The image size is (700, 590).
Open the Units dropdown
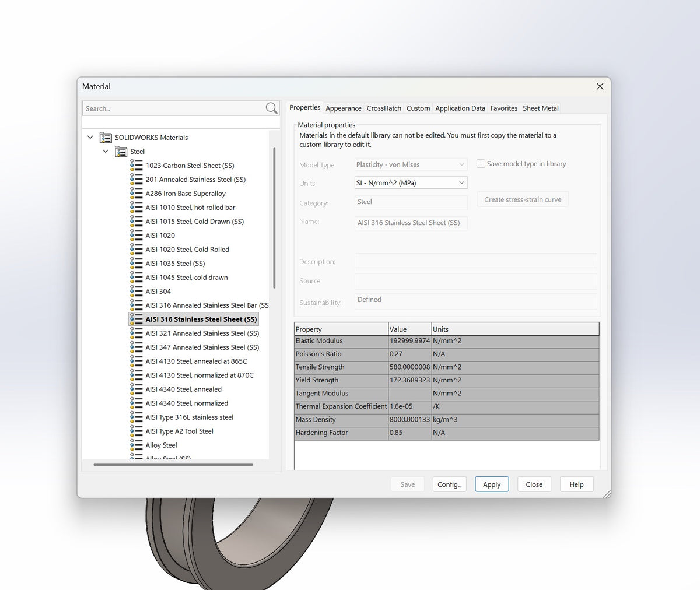point(411,183)
